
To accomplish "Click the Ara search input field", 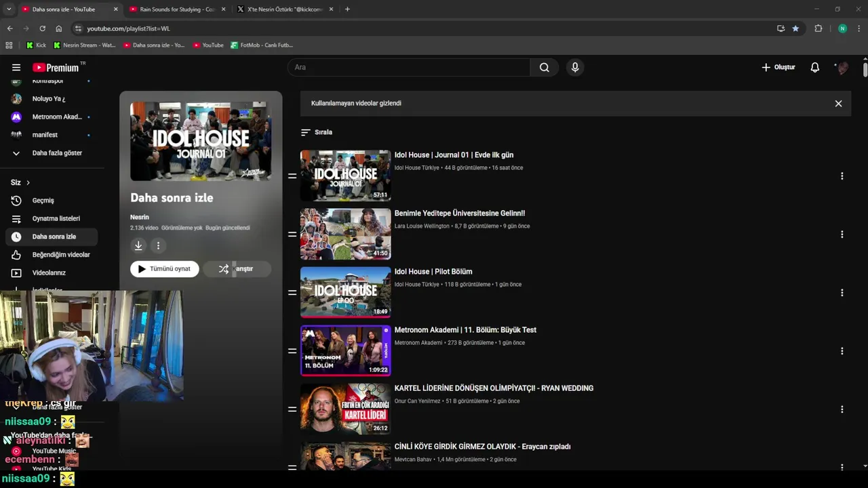I will pos(409,67).
